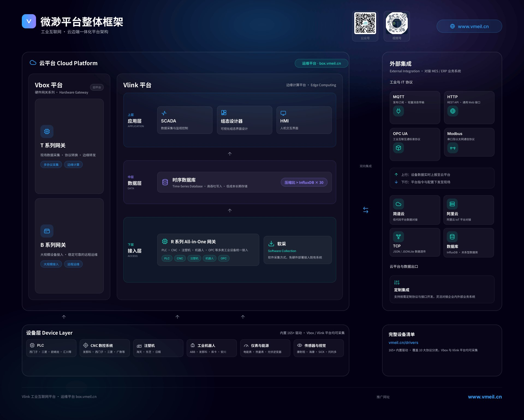Click the 双向集成 swap arrows icon

(x=366, y=210)
